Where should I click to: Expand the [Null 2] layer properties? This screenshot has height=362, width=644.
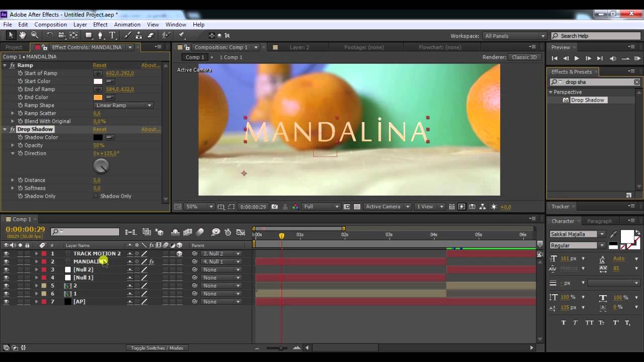(x=36, y=270)
